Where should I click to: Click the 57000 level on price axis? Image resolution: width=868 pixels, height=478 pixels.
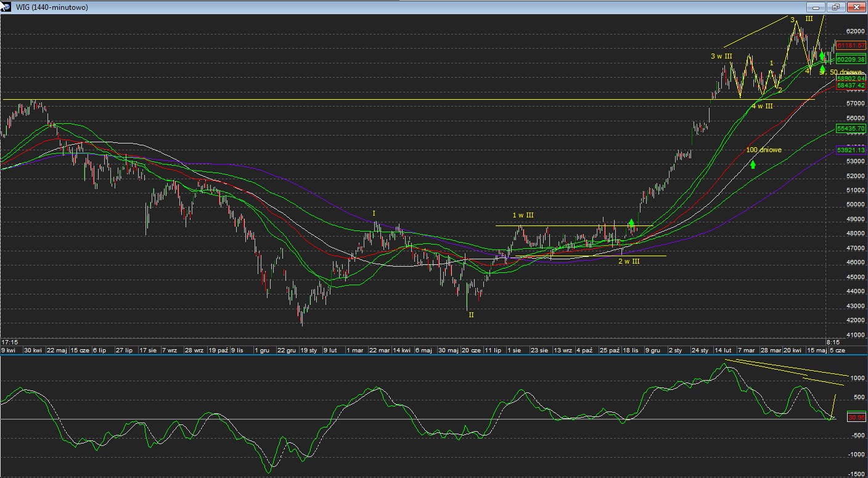coord(856,103)
